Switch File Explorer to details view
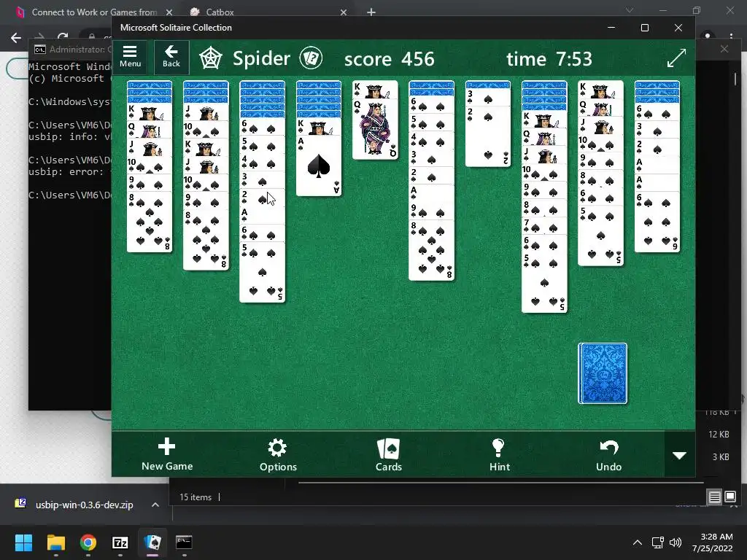This screenshot has width=747, height=560. point(715,497)
